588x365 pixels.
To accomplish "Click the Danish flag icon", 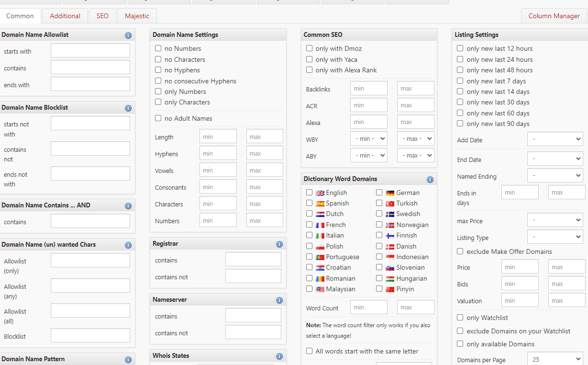I will 390,247.
